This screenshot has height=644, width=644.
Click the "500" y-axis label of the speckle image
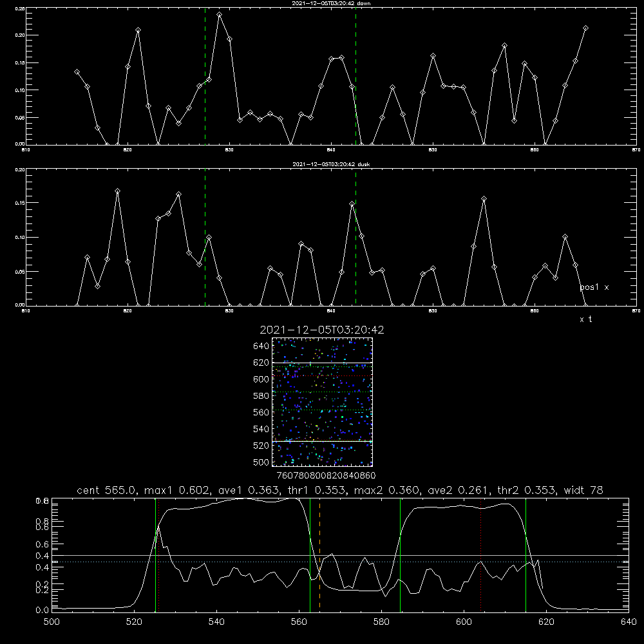[x=261, y=462]
